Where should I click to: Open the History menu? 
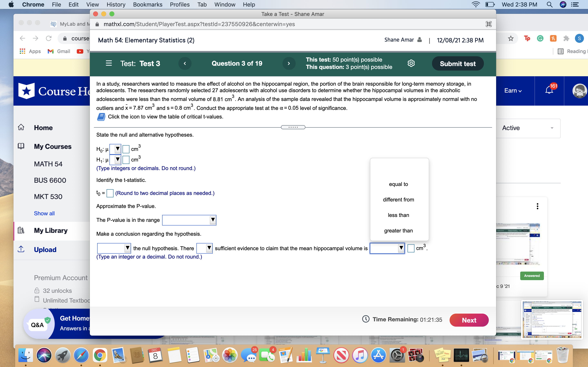click(116, 4)
